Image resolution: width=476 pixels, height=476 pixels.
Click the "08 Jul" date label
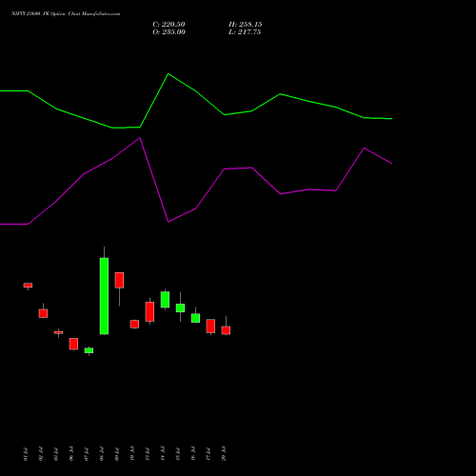click(x=102, y=454)
